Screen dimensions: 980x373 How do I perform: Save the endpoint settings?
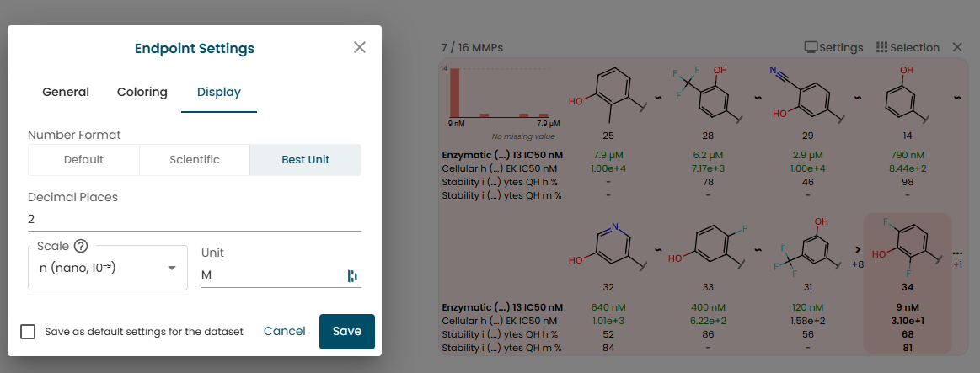click(347, 331)
